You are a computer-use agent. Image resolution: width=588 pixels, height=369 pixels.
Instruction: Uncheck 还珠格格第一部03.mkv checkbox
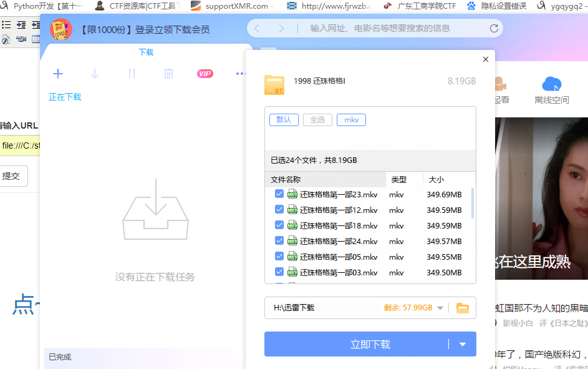pyautogui.click(x=279, y=272)
